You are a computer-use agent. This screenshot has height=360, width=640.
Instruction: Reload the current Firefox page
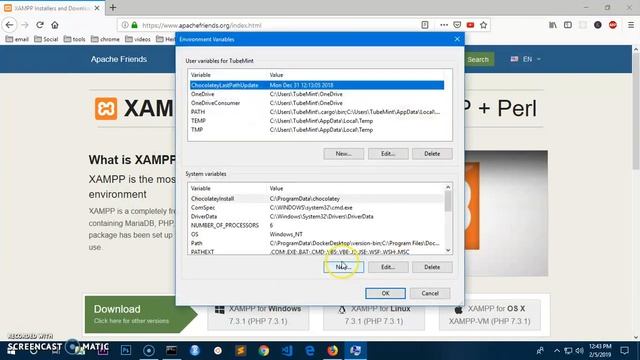pyautogui.click(x=40, y=25)
